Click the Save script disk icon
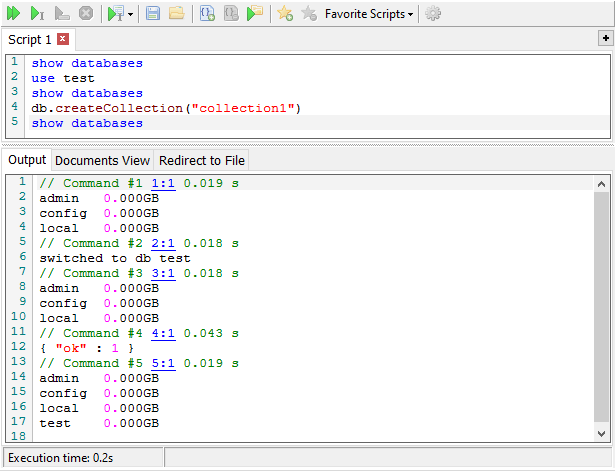 click(x=153, y=14)
